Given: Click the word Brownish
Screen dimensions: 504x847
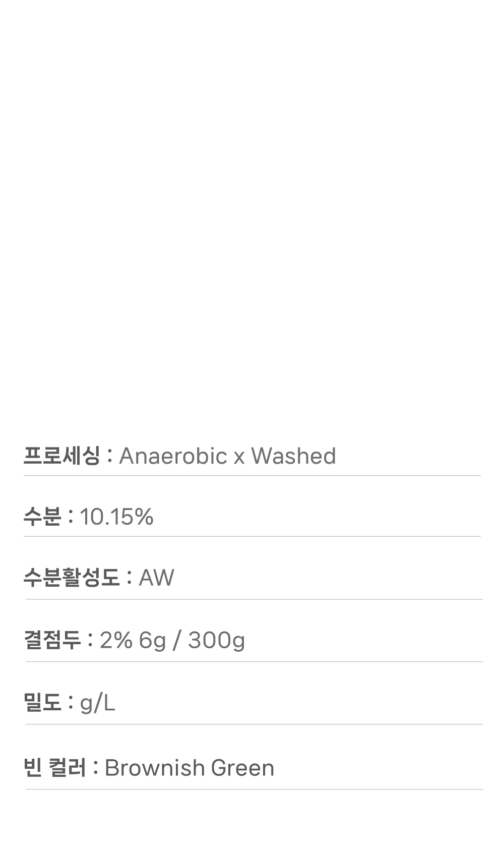Looking at the screenshot, I should pos(154,768).
